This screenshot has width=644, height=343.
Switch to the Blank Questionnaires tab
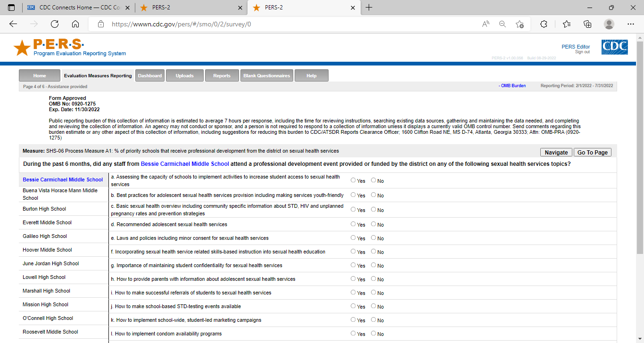pyautogui.click(x=266, y=75)
